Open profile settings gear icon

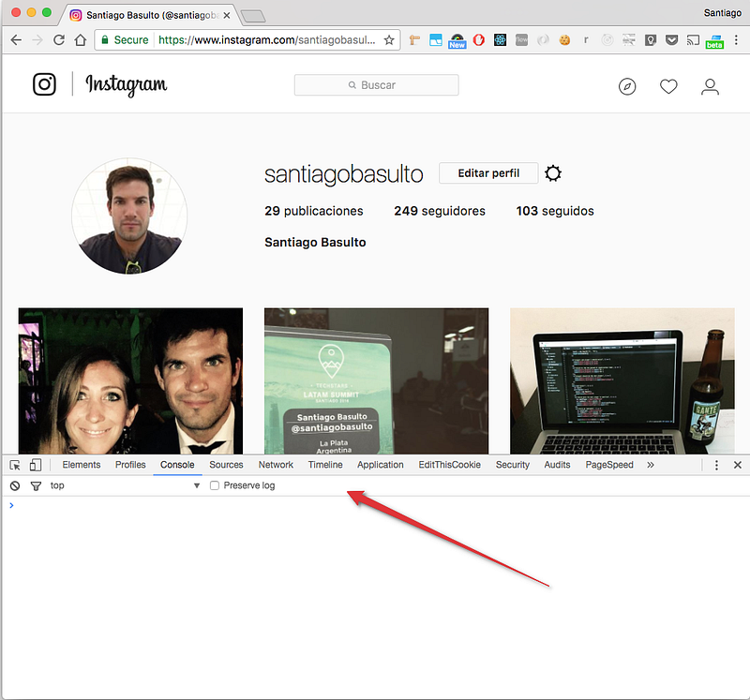pyautogui.click(x=553, y=173)
